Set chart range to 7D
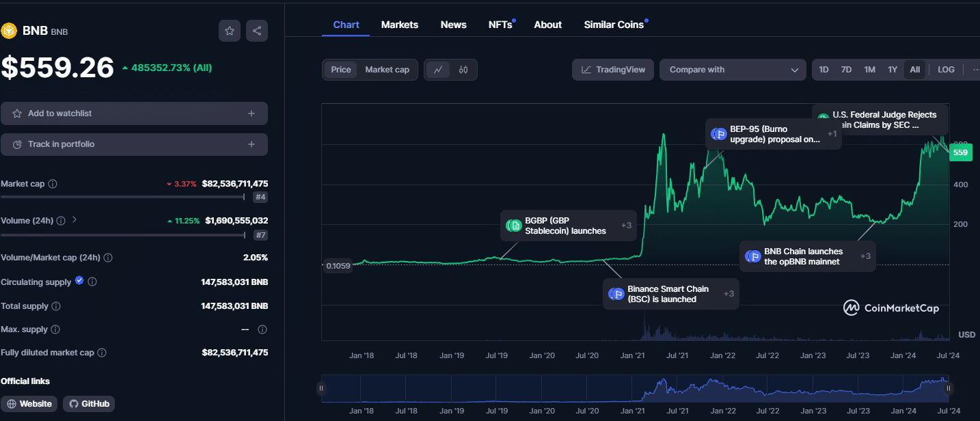 coord(846,70)
